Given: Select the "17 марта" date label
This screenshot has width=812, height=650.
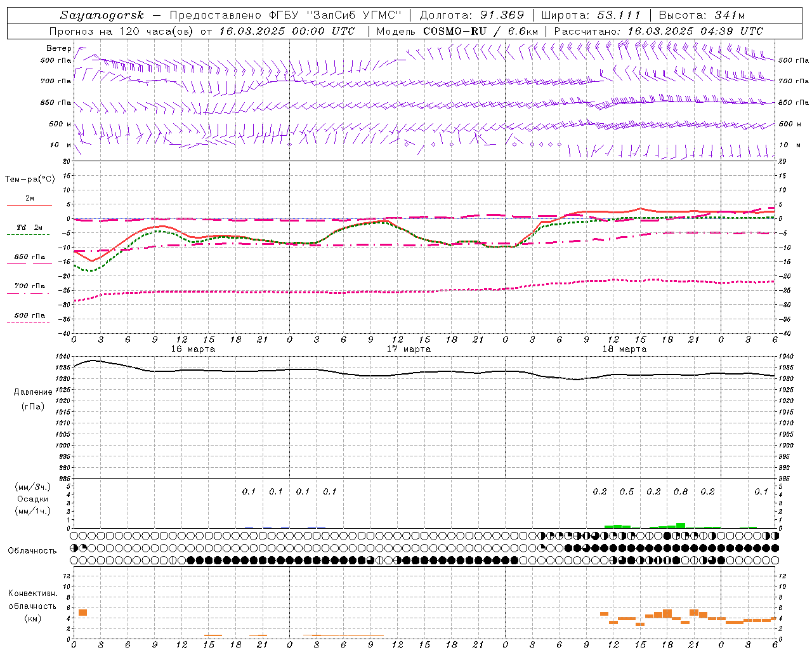Looking at the screenshot, I should click(x=409, y=349).
